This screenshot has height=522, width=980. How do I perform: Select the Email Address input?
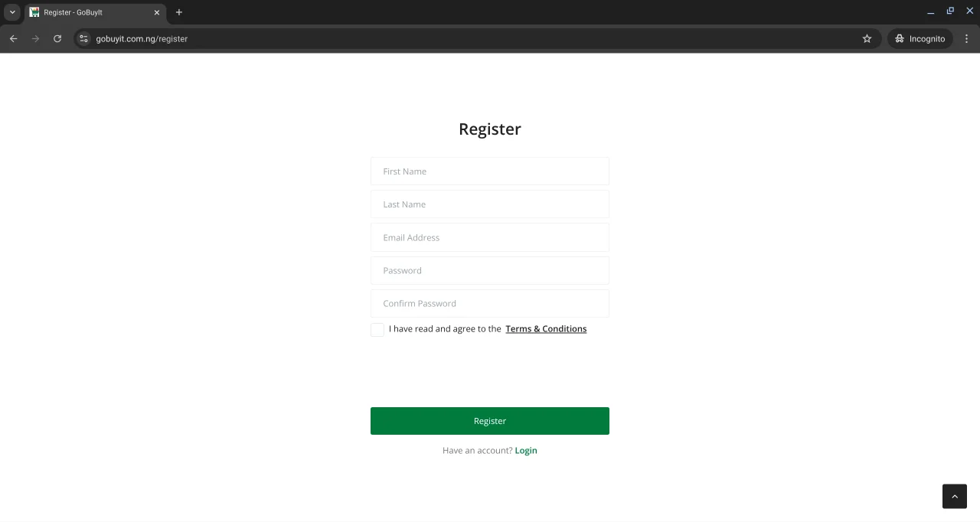pos(490,237)
